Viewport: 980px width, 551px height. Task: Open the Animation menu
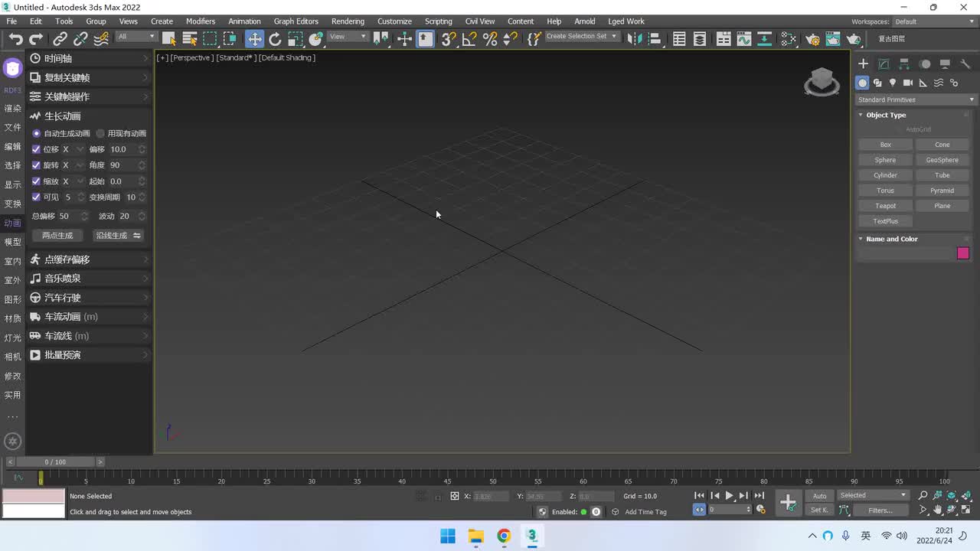point(245,21)
